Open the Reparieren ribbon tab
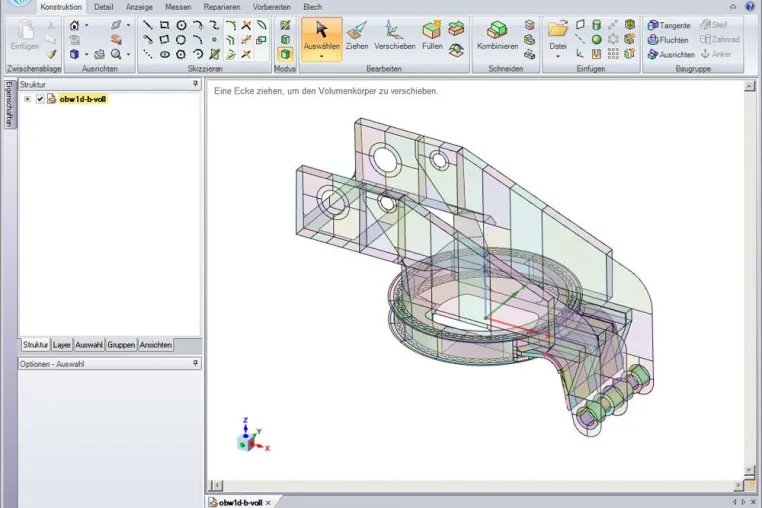762x508 pixels. [x=222, y=7]
